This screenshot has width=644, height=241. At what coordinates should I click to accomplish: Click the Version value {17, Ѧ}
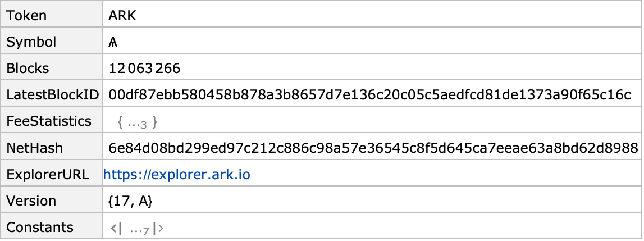pyautogui.click(x=131, y=201)
